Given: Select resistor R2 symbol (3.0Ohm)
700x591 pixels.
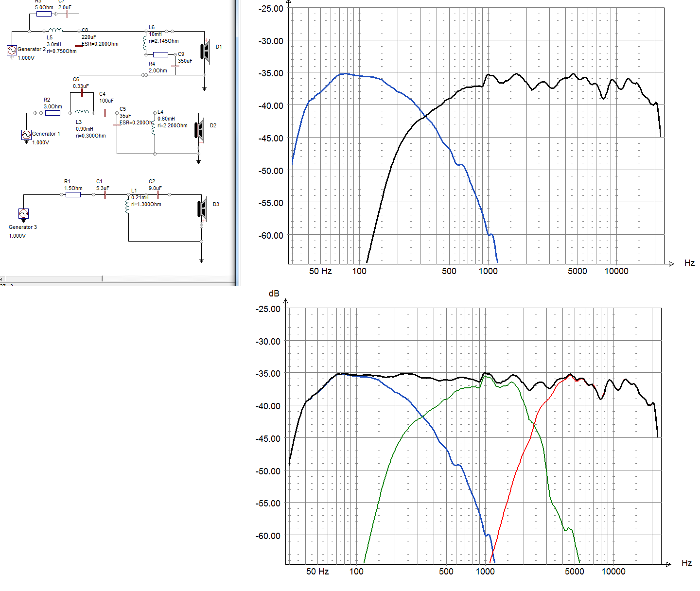Looking at the screenshot, I should [52, 113].
